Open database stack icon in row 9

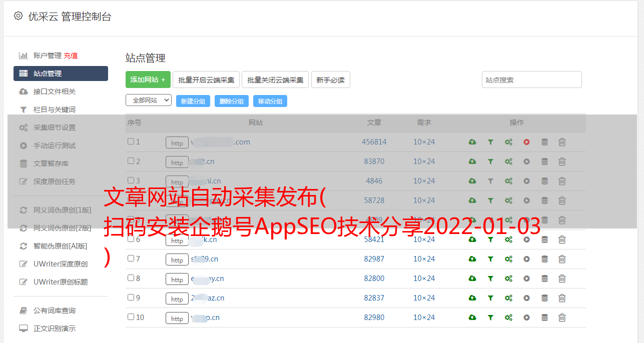pyautogui.click(x=544, y=298)
